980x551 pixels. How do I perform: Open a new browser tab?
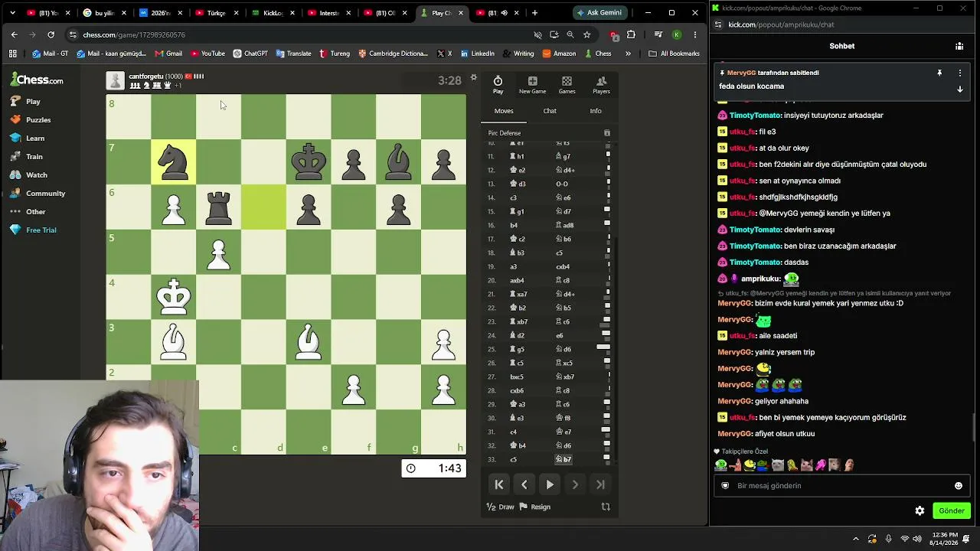[x=534, y=12]
